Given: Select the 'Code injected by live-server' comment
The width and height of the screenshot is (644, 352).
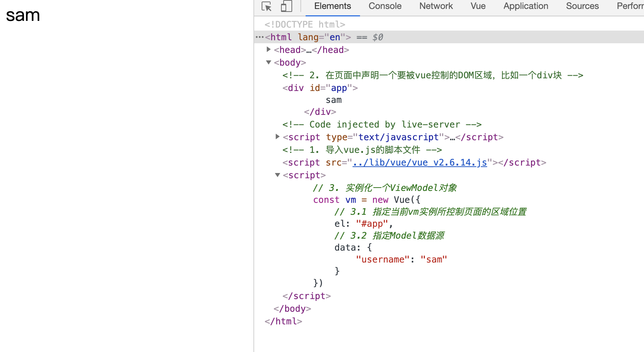Looking at the screenshot, I should click(382, 125).
